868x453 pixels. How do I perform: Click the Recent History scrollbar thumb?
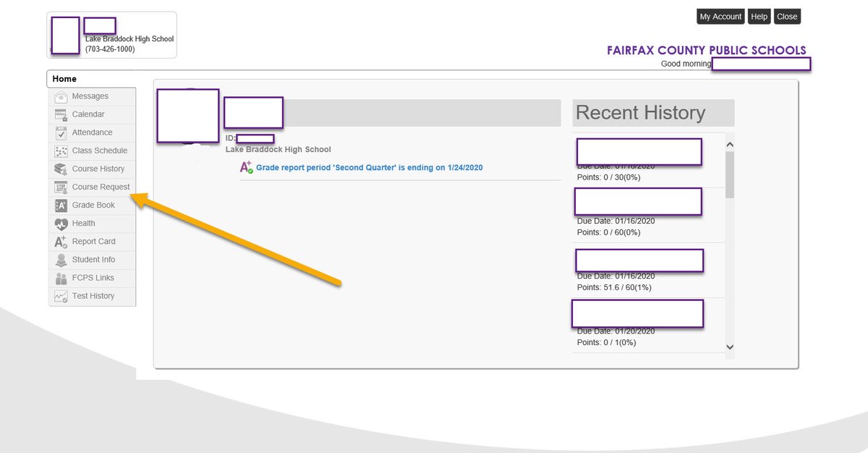point(729,174)
